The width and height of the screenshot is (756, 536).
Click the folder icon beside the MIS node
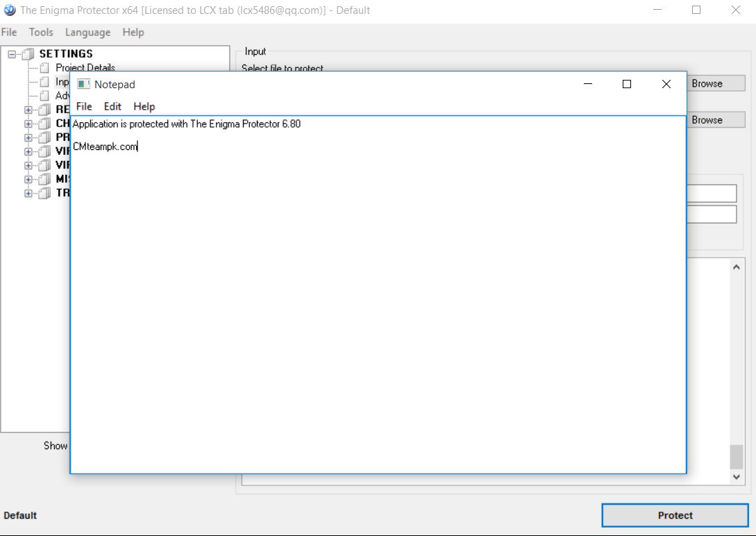44,179
